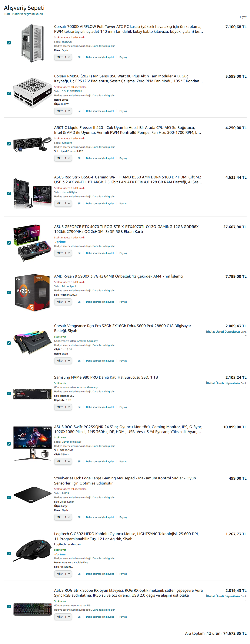Screen dimensions: 250x644
Task: Click the prime badge under the Logitech G502
Action: coord(60,554)
